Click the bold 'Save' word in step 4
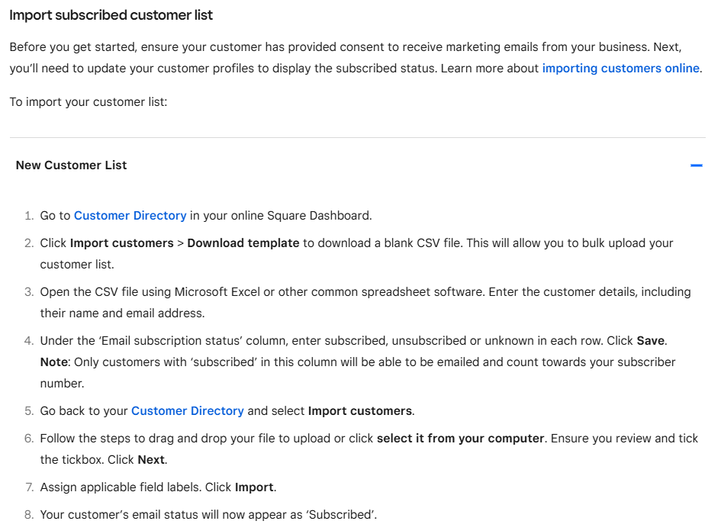 [x=651, y=341]
